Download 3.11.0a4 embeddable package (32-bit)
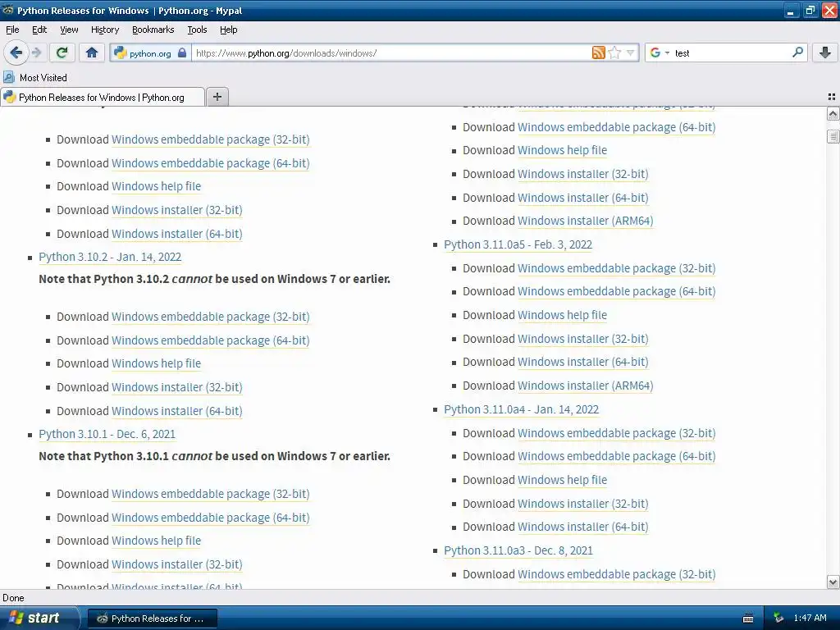840x630 pixels. [x=617, y=433]
